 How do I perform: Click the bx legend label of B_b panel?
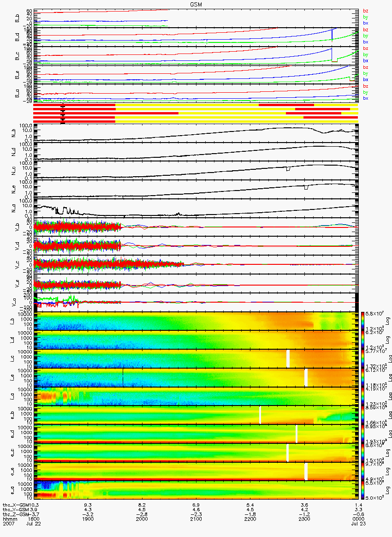366,23
